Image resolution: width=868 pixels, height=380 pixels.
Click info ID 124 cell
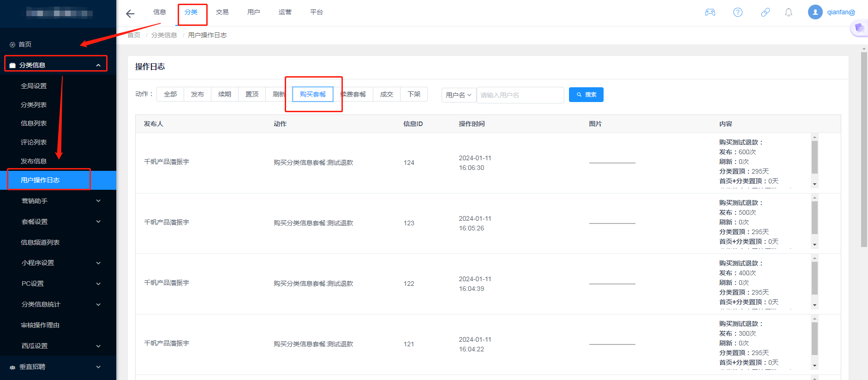coord(409,163)
